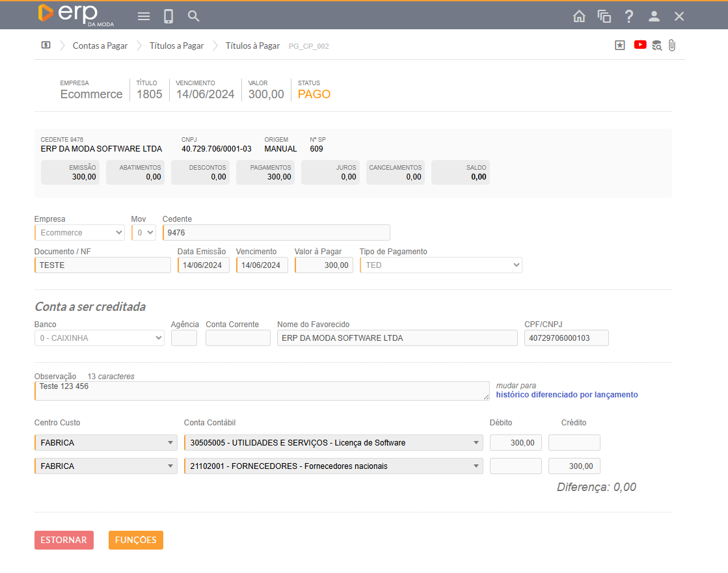Viewport: 728px width, 573px height.
Task: Open the windows stack icon
Action: click(604, 16)
